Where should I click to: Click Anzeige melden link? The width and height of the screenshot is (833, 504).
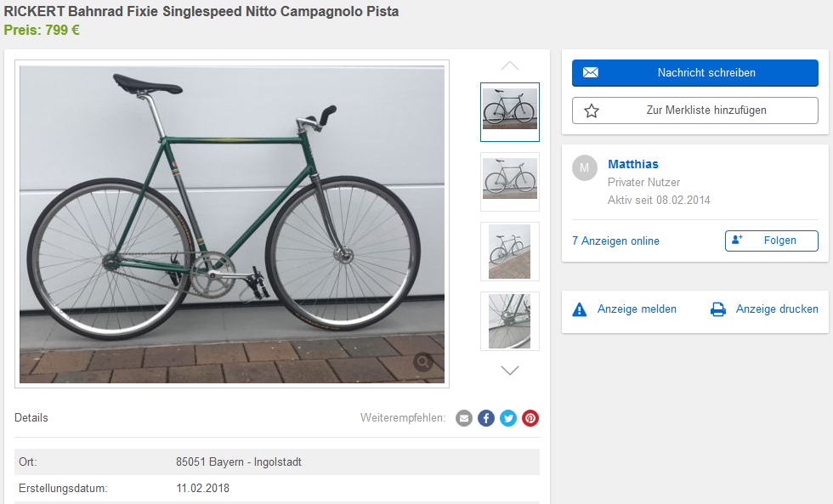(x=637, y=309)
